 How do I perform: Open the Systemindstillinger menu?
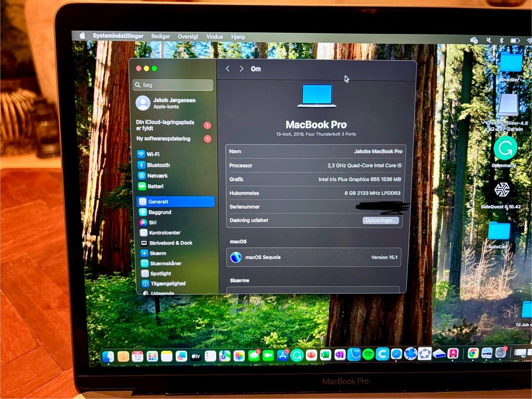click(x=118, y=35)
